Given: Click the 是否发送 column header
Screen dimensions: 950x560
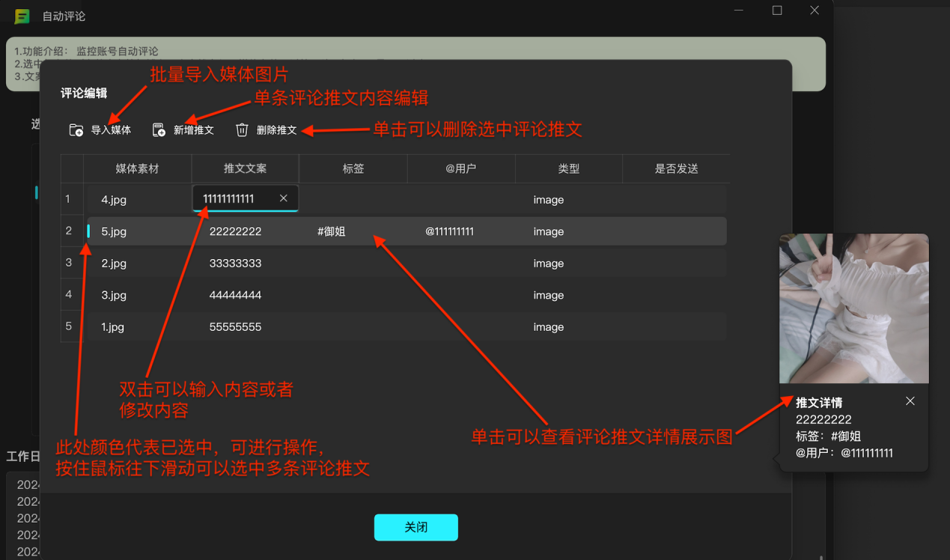Looking at the screenshot, I should pyautogui.click(x=676, y=169).
